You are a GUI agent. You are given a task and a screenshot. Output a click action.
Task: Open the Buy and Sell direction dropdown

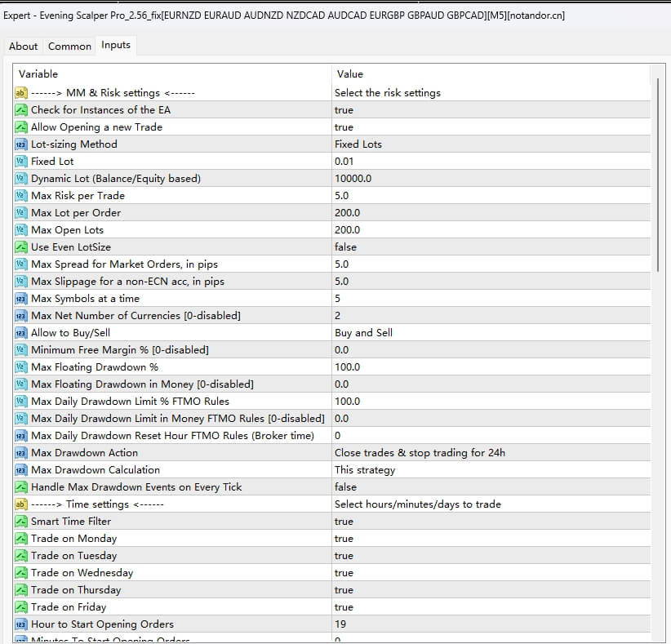point(490,333)
